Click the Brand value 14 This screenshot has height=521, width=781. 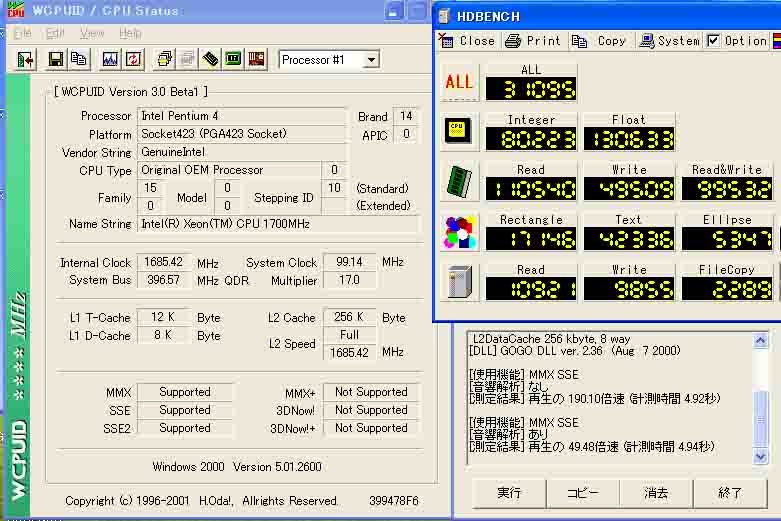pos(406,116)
